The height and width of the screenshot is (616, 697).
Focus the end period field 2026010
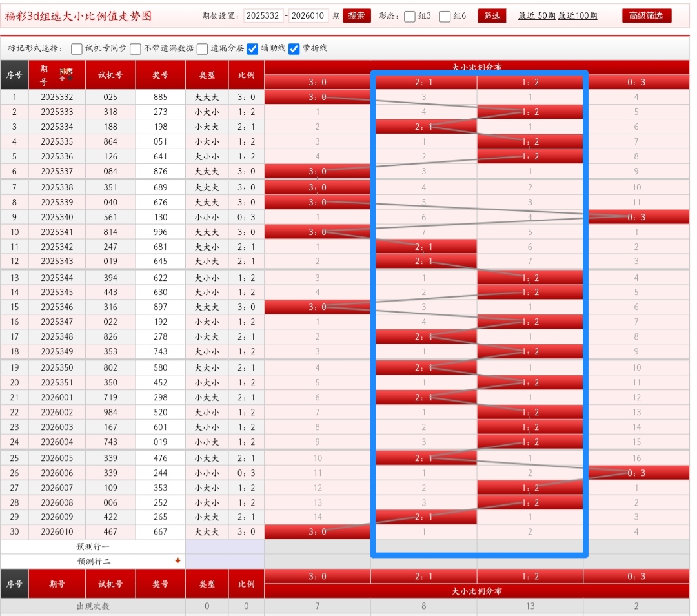coord(308,16)
